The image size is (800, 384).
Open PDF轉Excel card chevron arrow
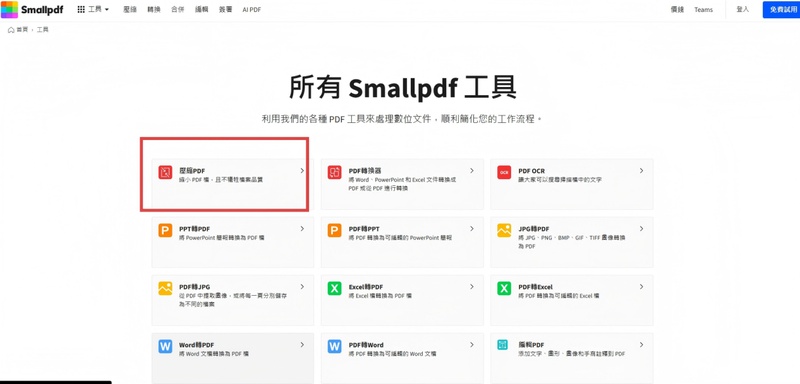click(x=641, y=287)
